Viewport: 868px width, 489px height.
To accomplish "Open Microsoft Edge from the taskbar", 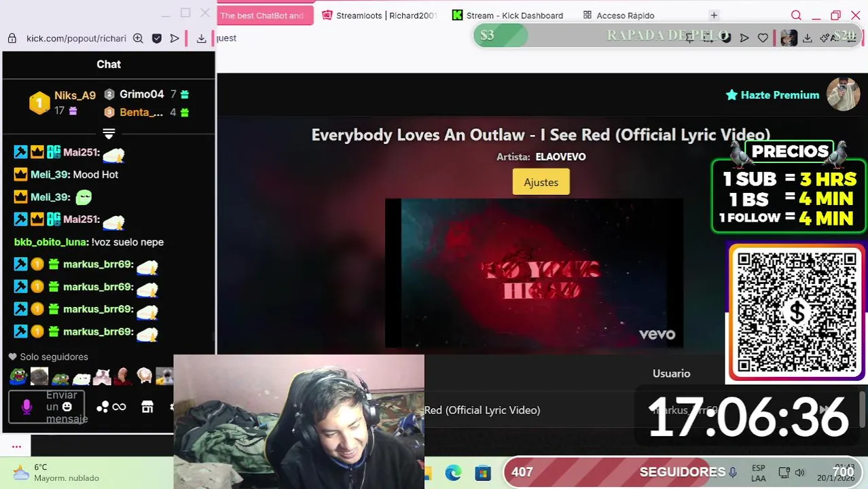I will 453,473.
